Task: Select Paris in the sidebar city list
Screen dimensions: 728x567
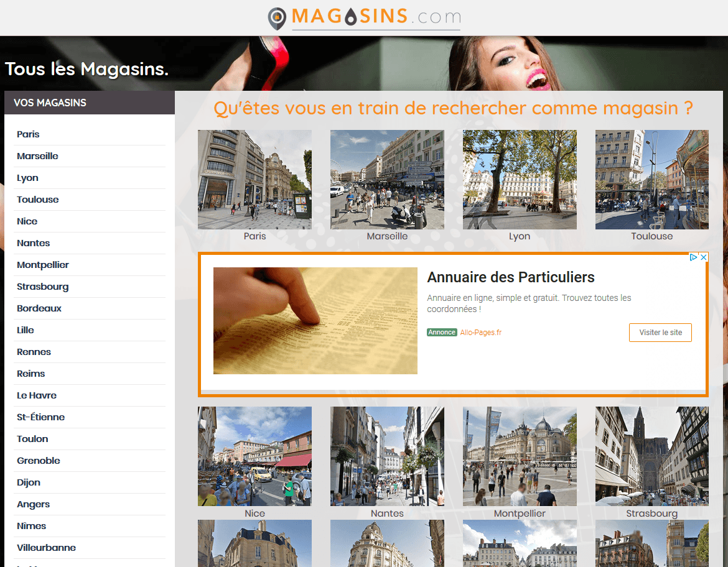Action: click(x=28, y=134)
